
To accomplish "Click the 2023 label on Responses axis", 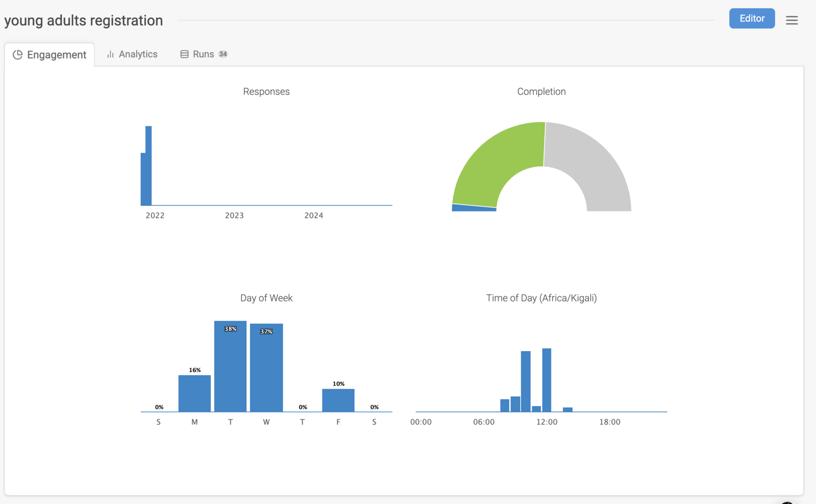I will tap(234, 216).
